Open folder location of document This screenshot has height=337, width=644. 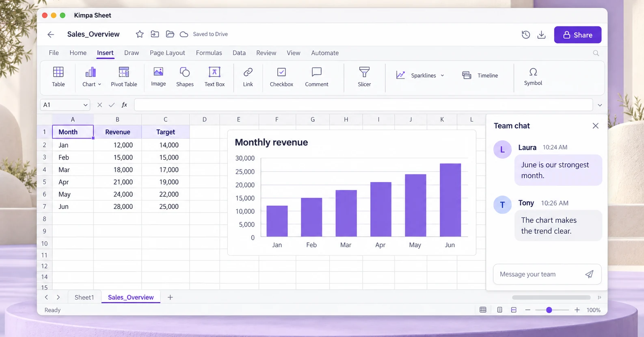170,34
